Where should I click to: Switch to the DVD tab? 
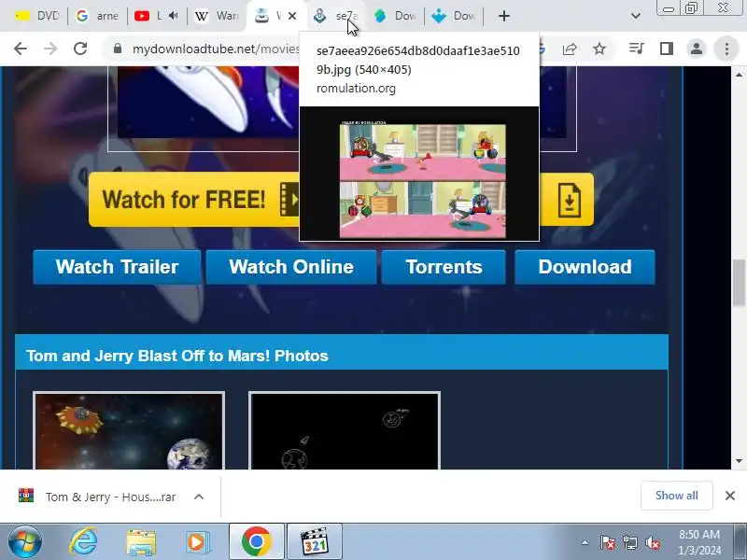pos(35,16)
